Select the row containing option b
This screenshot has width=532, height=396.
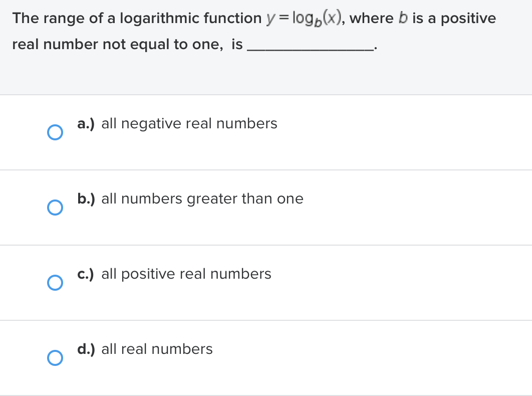[x=265, y=207]
